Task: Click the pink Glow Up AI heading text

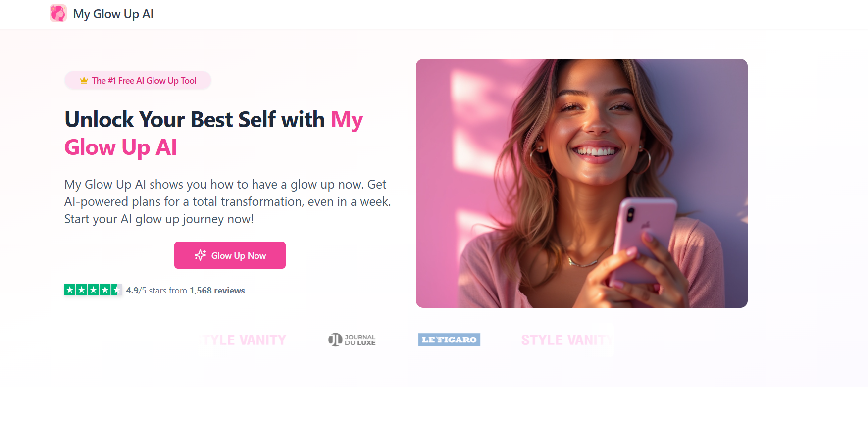Action: [120, 147]
